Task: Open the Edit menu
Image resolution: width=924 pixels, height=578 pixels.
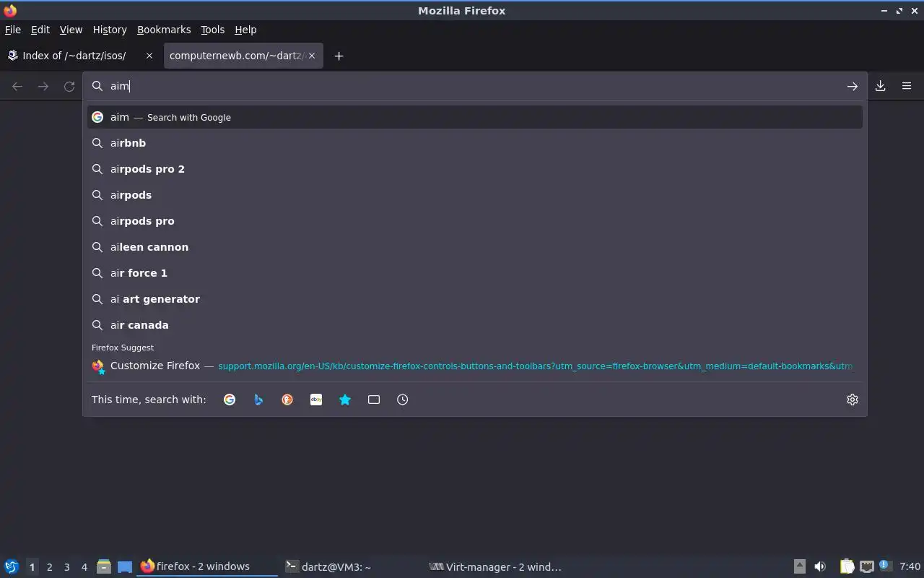Action: [40, 30]
